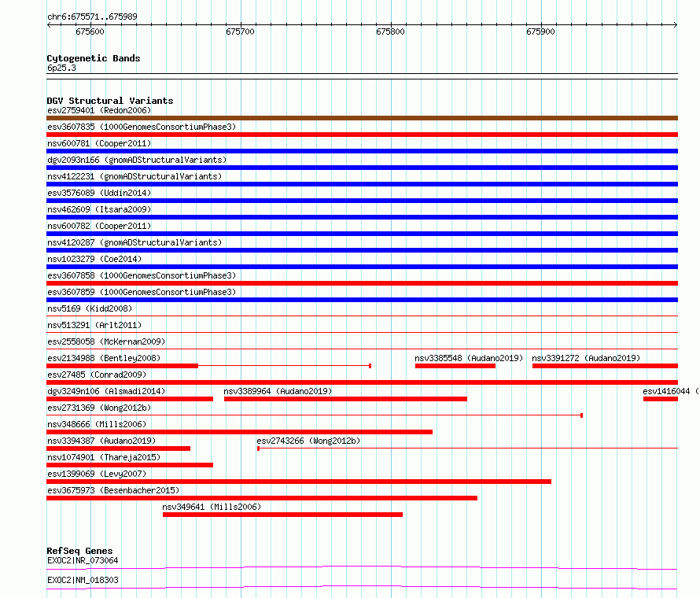Click esv2134988 (Bentley2008) label

(x=104, y=358)
